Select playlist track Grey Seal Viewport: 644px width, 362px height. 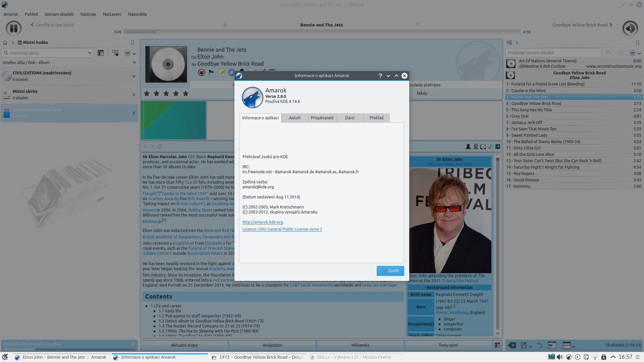[574, 116]
